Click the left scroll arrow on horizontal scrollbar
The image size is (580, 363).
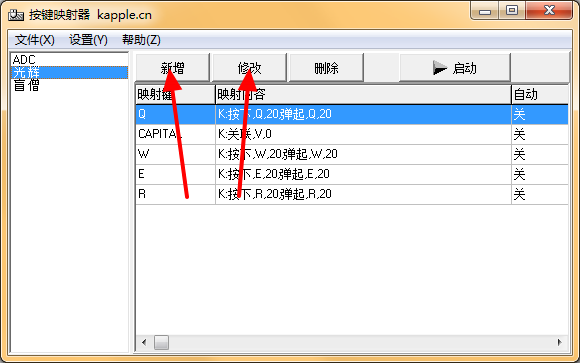(x=144, y=342)
